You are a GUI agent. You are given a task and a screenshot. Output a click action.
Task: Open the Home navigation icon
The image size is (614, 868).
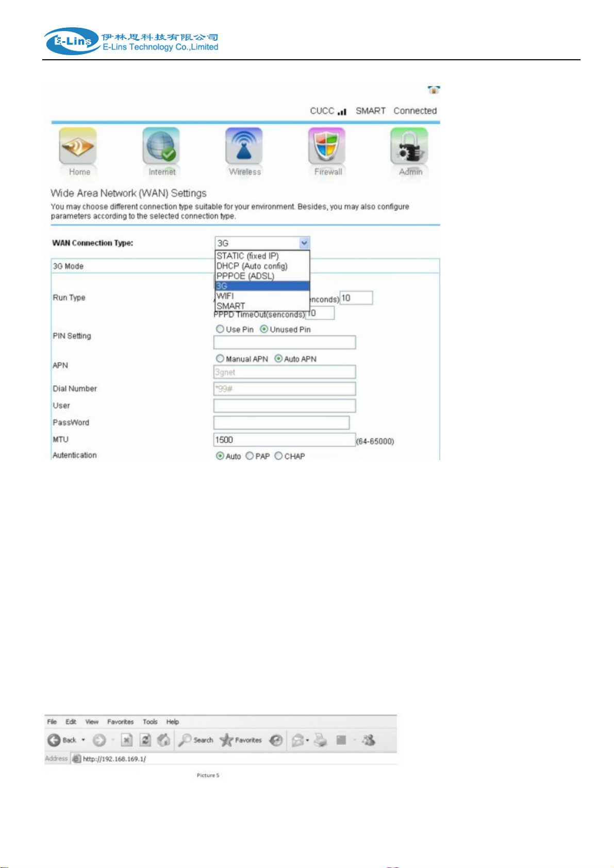click(78, 146)
